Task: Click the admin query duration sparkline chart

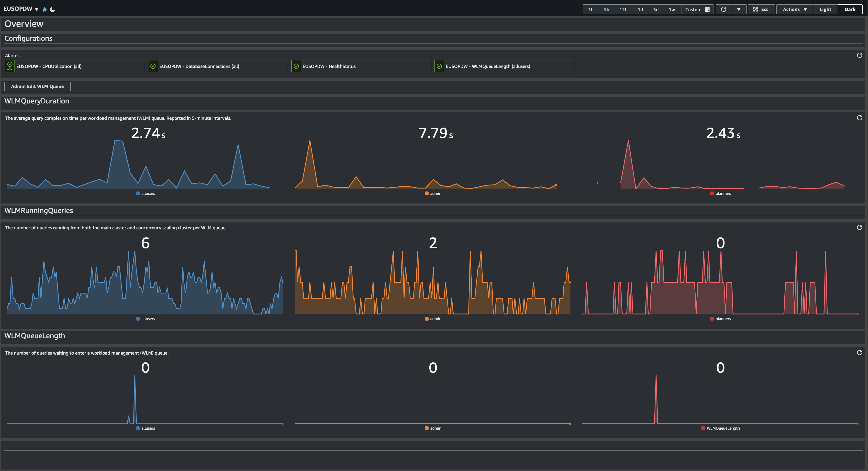Action: [x=426, y=164]
